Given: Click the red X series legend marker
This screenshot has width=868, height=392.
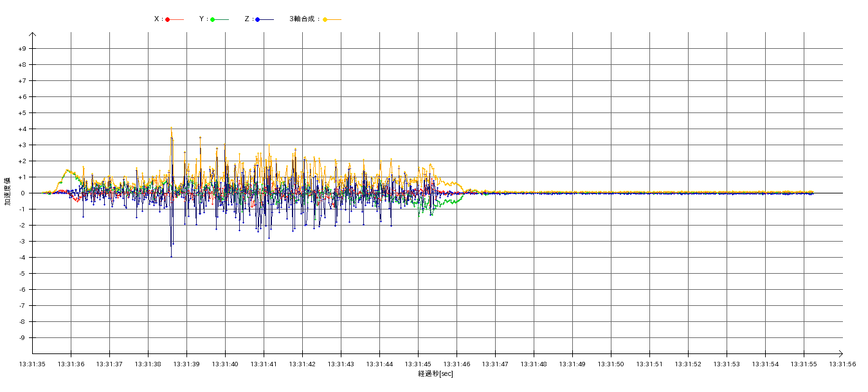Looking at the screenshot, I should pyautogui.click(x=168, y=19).
